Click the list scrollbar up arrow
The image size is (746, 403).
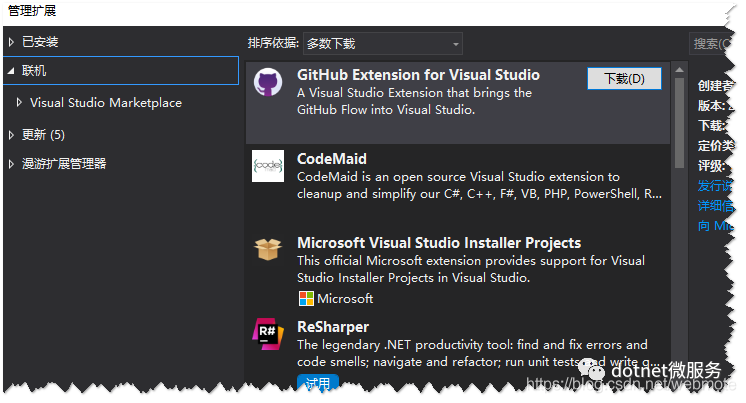pos(679,70)
